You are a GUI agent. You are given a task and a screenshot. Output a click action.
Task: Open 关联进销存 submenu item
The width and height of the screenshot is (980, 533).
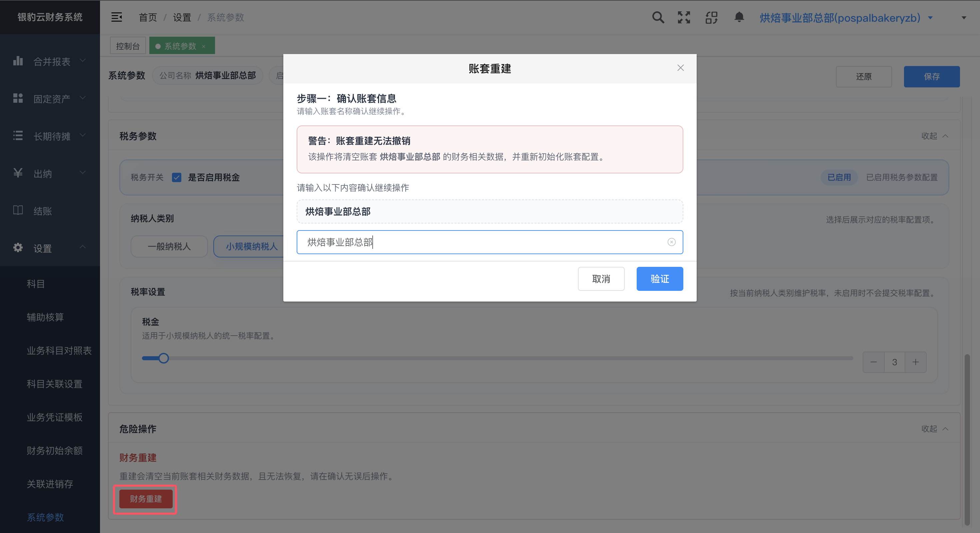click(50, 484)
